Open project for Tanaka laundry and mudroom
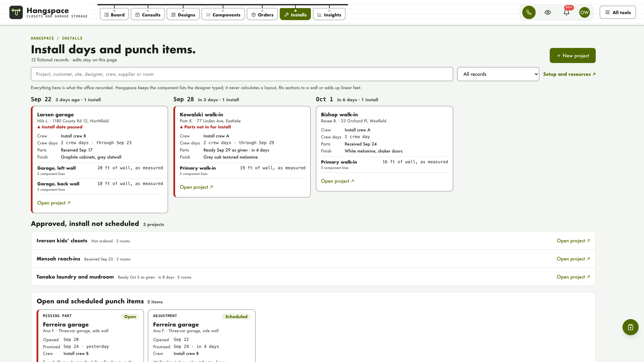The image size is (644, 362). [573, 277]
